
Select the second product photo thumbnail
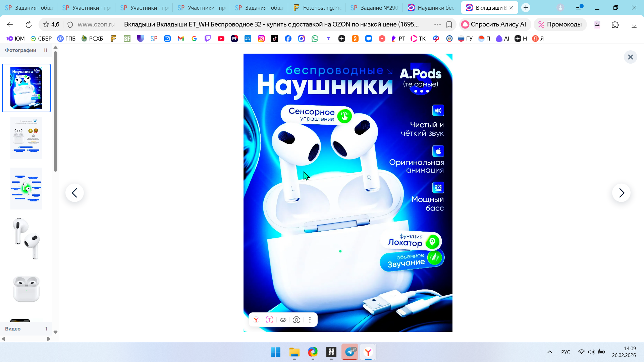coord(26,138)
